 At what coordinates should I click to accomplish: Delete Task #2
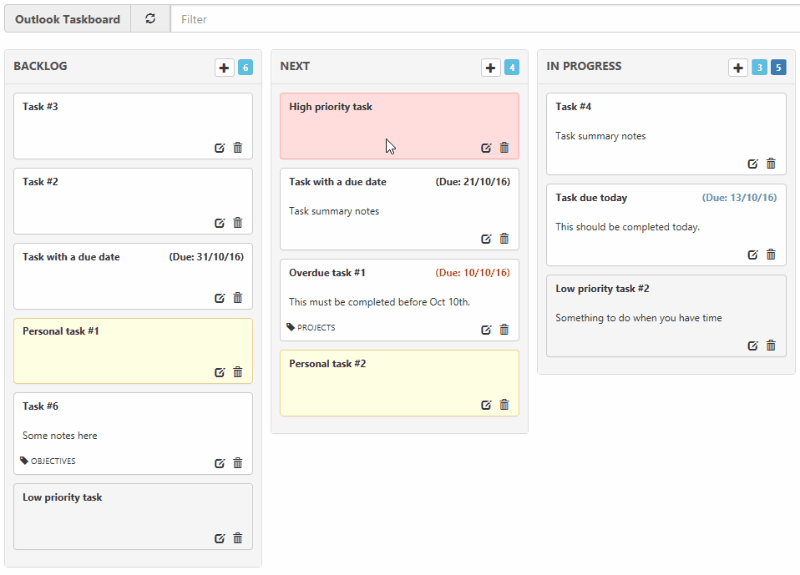[238, 222]
